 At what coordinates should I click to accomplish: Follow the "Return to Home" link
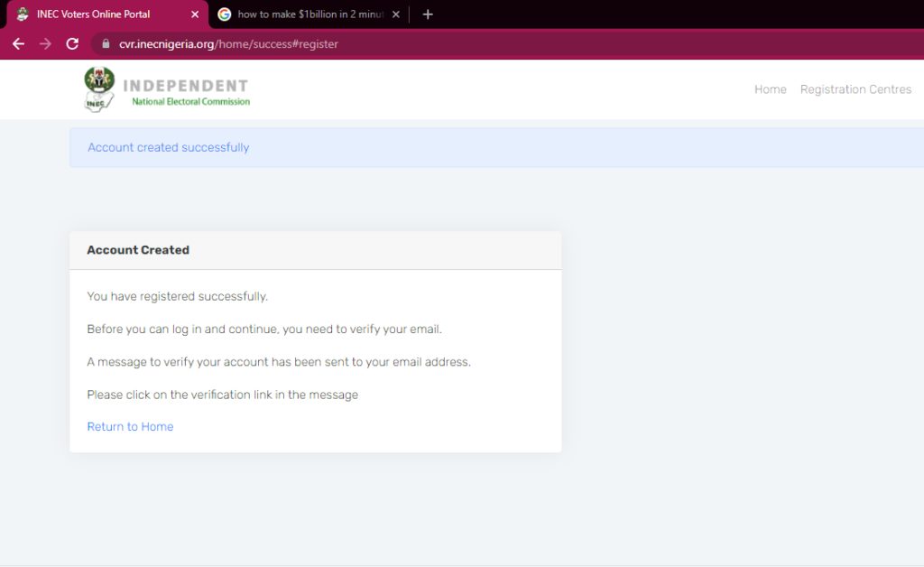pyautogui.click(x=130, y=426)
